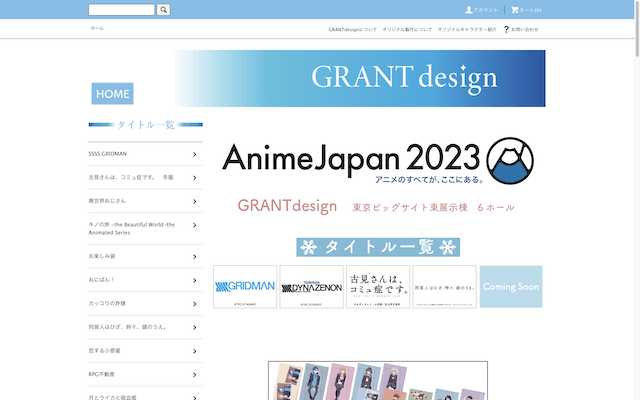Viewport: 640px width, 400px height.
Task: Click the Coming Soon tile
Action: [511, 287]
